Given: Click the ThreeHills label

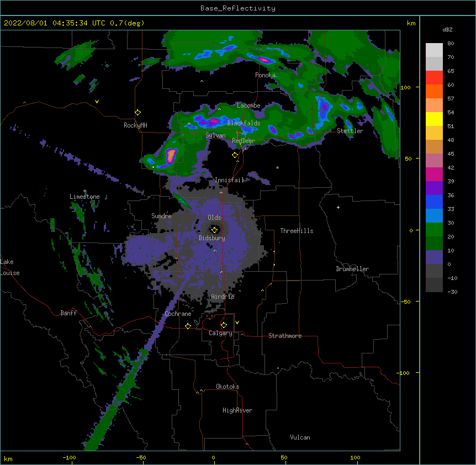Looking at the screenshot, I should point(297,231).
